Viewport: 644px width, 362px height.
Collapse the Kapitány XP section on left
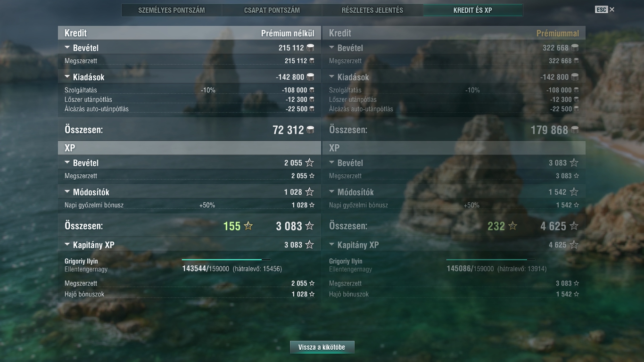click(x=67, y=245)
